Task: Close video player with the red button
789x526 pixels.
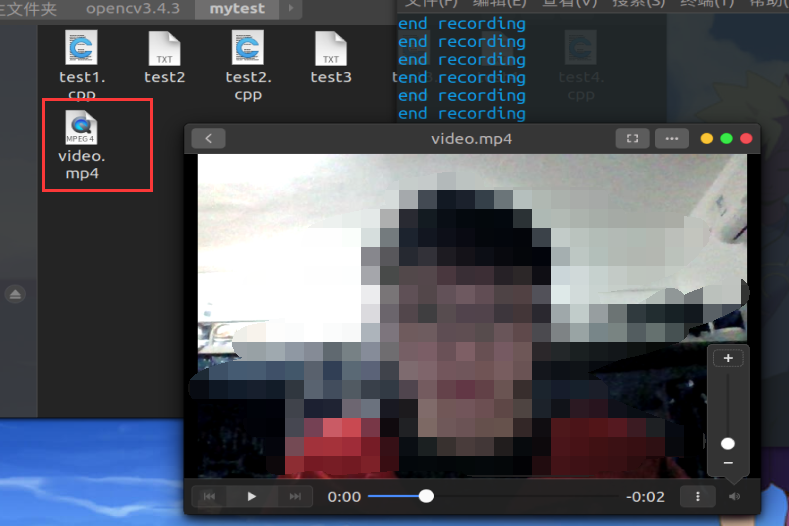Action: click(x=746, y=138)
